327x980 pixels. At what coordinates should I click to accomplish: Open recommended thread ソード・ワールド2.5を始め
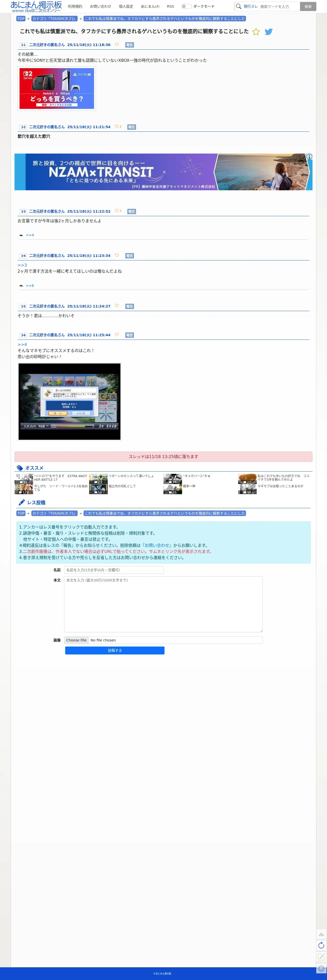tap(61, 488)
